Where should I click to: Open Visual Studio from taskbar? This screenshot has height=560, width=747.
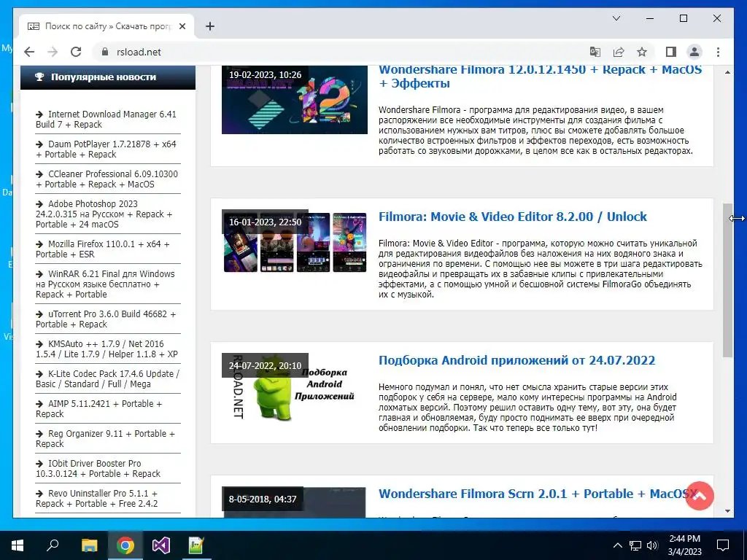tap(161, 545)
